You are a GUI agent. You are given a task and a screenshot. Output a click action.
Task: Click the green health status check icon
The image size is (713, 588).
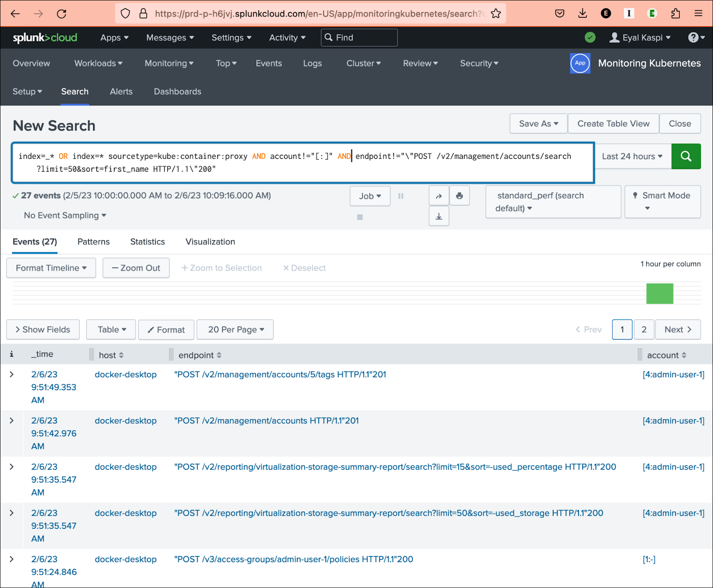590,38
